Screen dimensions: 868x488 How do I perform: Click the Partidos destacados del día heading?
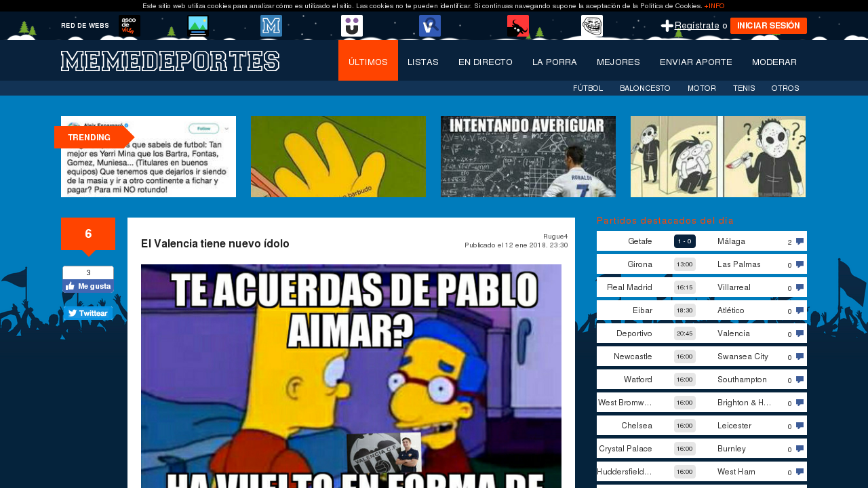coord(665,220)
